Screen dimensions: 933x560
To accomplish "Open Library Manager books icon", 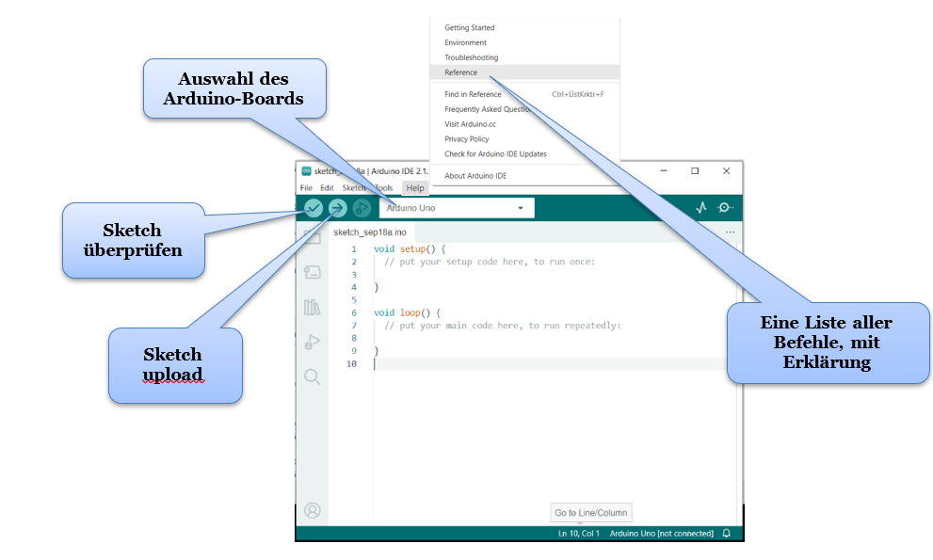I will tap(312, 307).
